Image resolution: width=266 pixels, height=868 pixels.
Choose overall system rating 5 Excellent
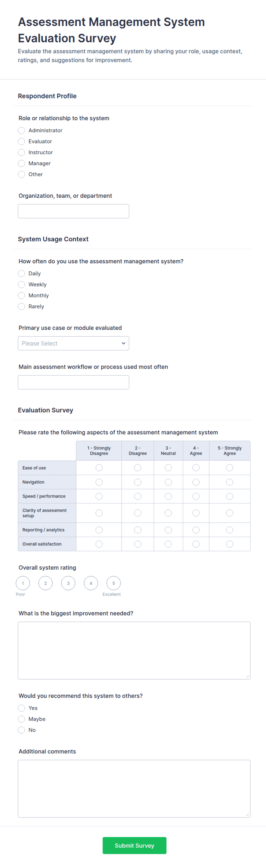[x=114, y=583]
